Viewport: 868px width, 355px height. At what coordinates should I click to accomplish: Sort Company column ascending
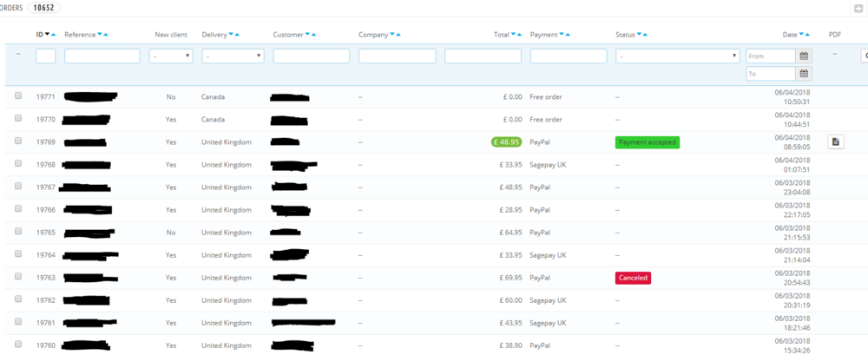point(398,35)
